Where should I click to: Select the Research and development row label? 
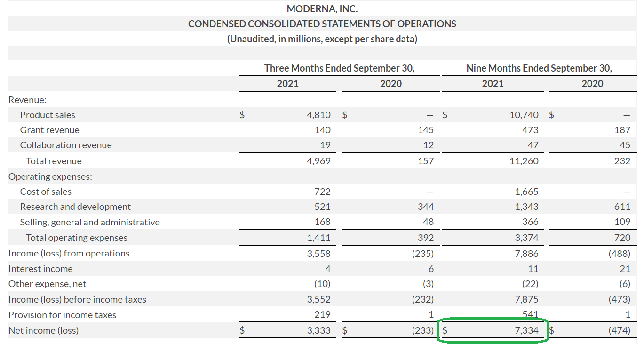point(75,207)
